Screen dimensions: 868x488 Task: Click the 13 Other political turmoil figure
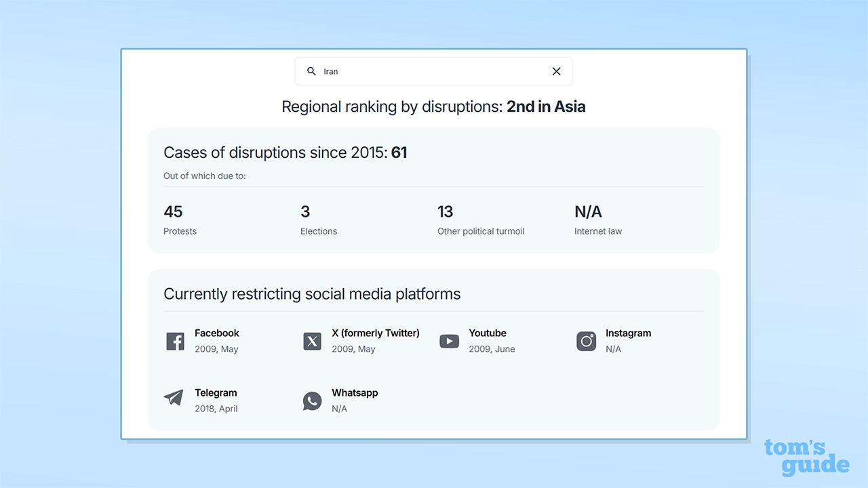446,211
